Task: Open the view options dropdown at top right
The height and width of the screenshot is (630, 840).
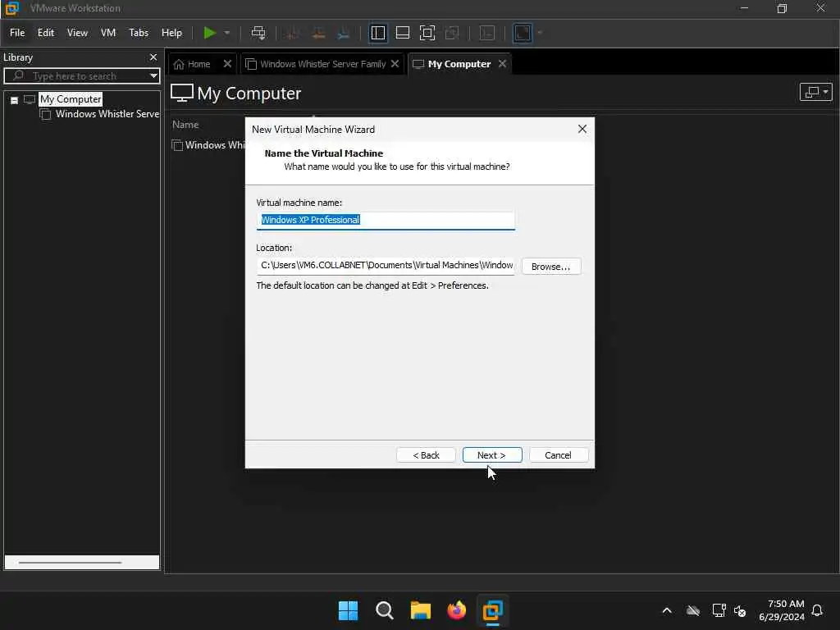Action: click(x=815, y=92)
